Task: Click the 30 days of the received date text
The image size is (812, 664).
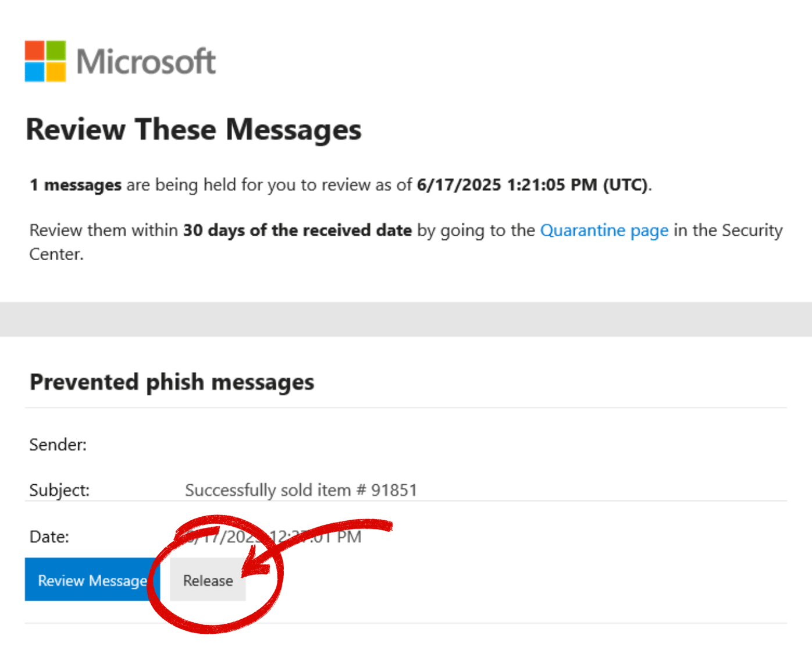Action: click(x=297, y=230)
